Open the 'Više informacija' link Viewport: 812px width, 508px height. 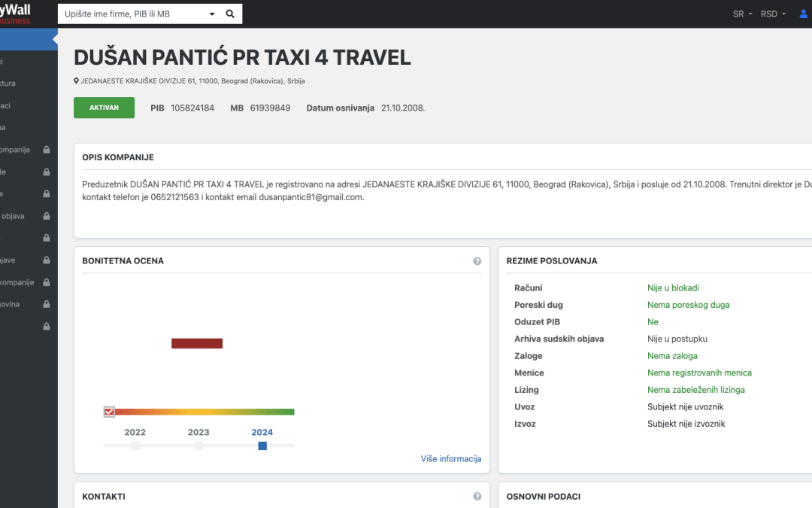(x=450, y=459)
